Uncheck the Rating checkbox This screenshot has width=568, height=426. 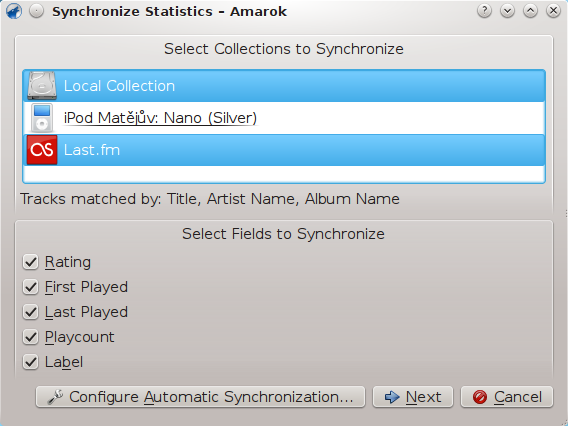coord(30,262)
